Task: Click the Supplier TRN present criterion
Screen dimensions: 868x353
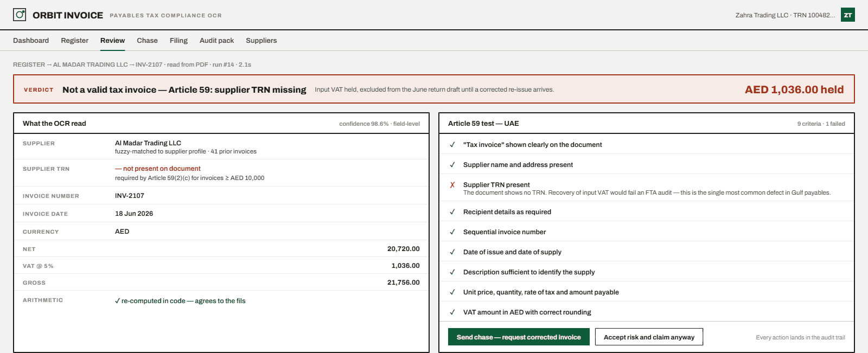Action: 496,185
